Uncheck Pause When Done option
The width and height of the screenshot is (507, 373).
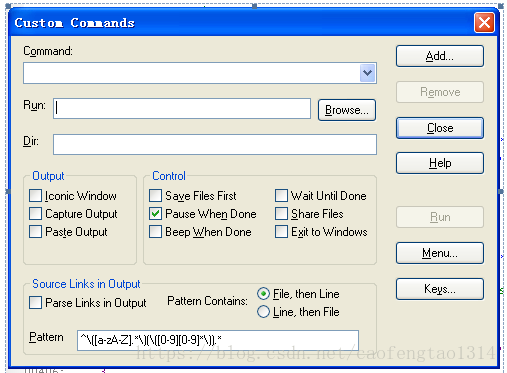(x=155, y=214)
